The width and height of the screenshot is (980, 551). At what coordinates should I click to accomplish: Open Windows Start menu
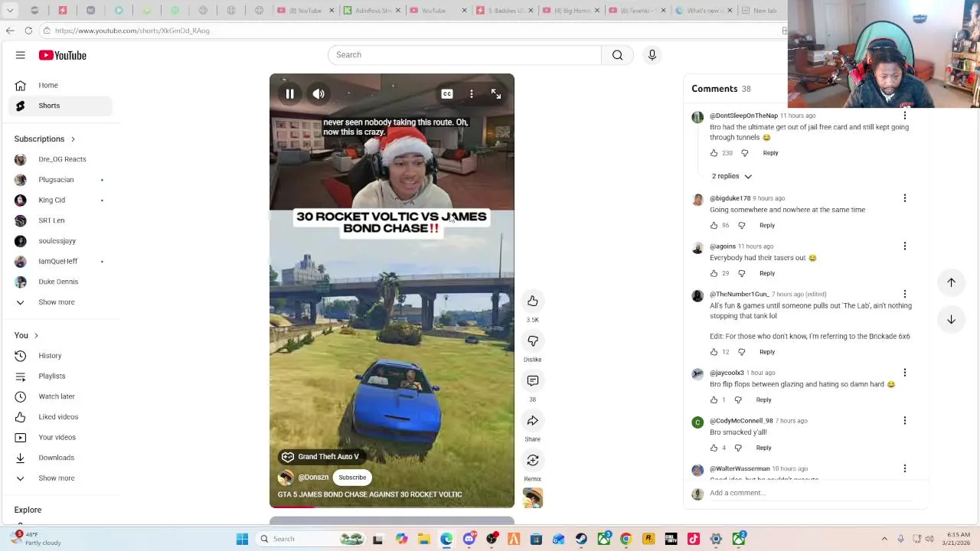[242, 539]
